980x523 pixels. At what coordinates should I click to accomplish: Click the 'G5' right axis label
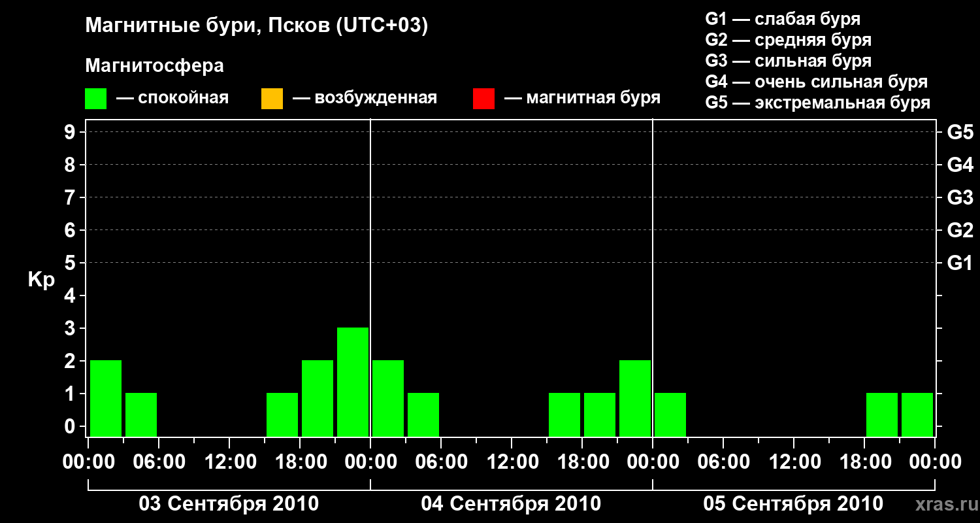[x=960, y=132]
